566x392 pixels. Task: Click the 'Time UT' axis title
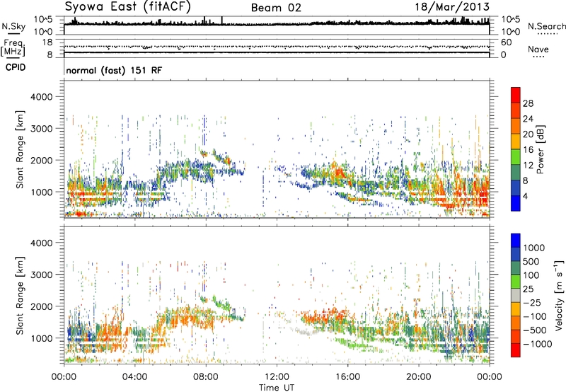(x=277, y=388)
